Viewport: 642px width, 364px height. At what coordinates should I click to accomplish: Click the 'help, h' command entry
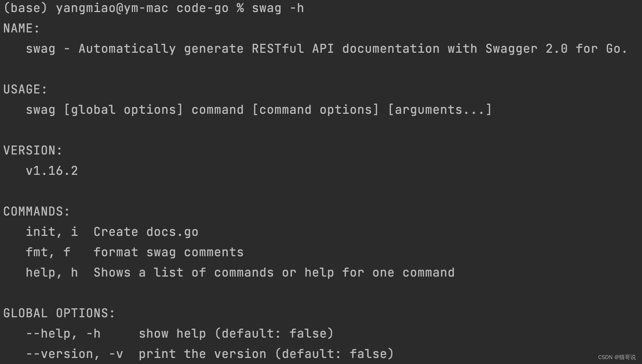click(x=52, y=272)
